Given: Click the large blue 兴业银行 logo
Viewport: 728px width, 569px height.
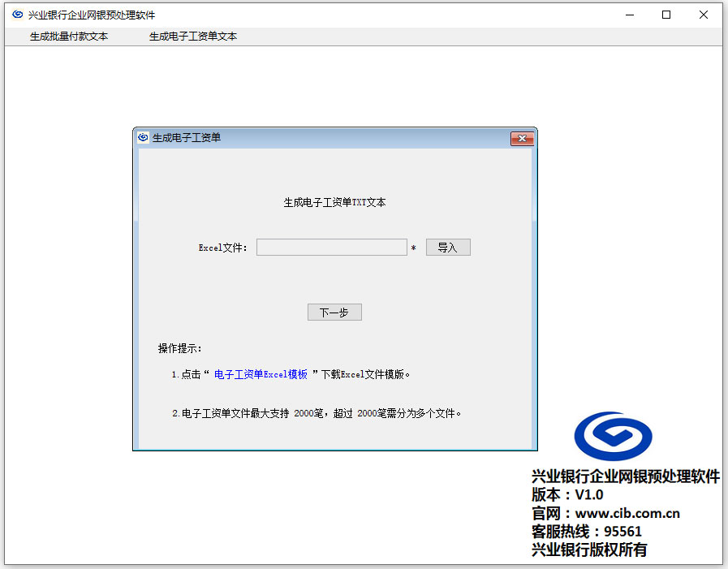Looking at the screenshot, I should point(613,436).
